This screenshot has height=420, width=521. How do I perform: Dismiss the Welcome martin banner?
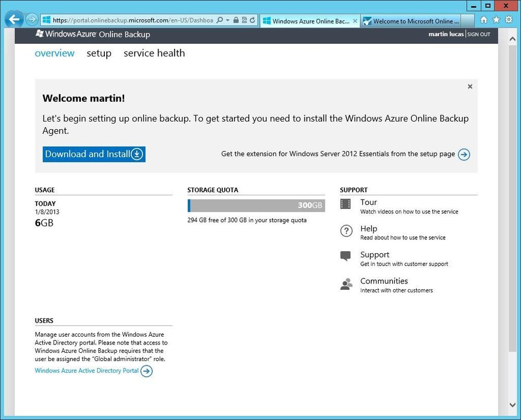(x=470, y=87)
